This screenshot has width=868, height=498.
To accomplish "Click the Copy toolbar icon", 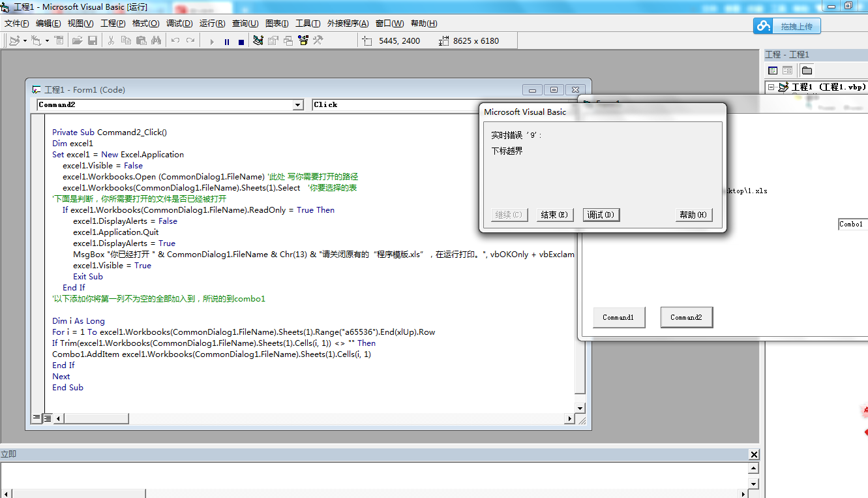I will [126, 40].
